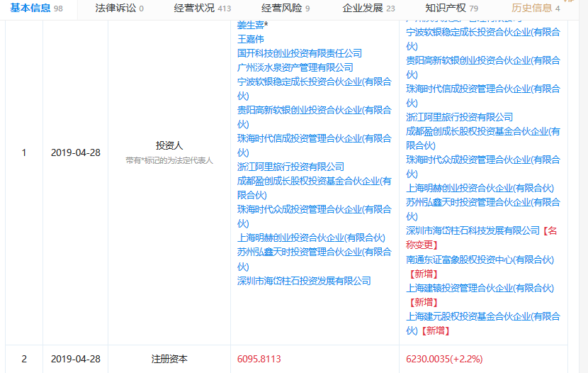Select the date 2019-04-28 in row 2
Screen dimensions: 588x373
(76, 359)
